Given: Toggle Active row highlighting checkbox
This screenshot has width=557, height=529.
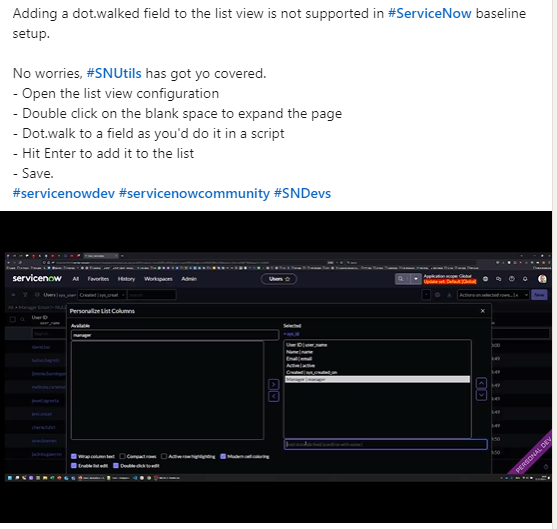Looking at the screenshot, I should [164, 456].
